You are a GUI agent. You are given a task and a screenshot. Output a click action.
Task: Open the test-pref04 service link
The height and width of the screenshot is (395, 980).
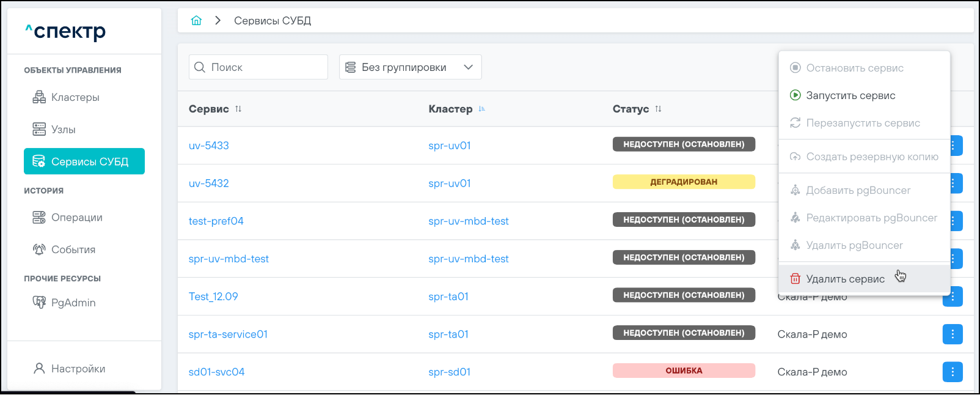[216, 221]
